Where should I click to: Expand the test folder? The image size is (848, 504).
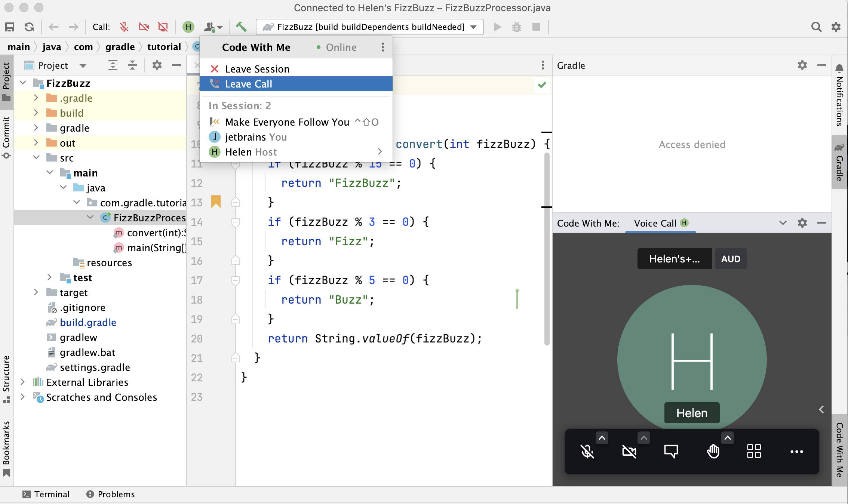[x=49, y=277]
